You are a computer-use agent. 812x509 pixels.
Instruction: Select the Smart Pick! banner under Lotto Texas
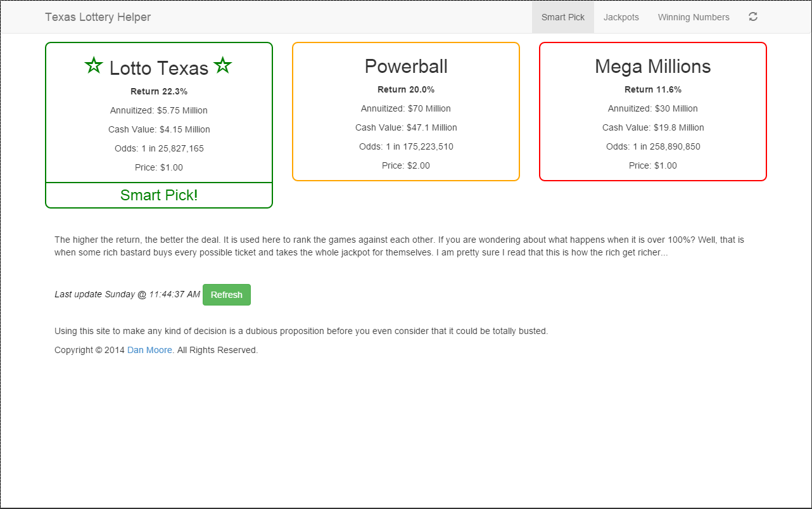[x=159, y=195]
